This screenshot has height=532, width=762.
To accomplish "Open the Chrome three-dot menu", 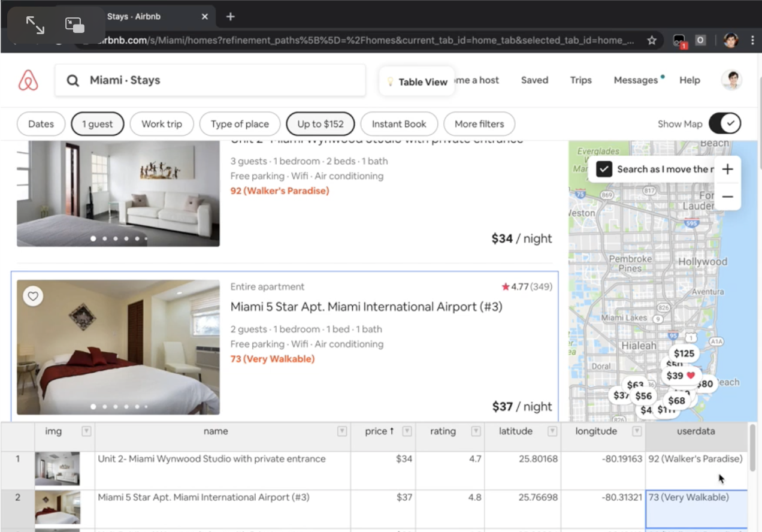I will click(x=752, y=40).
